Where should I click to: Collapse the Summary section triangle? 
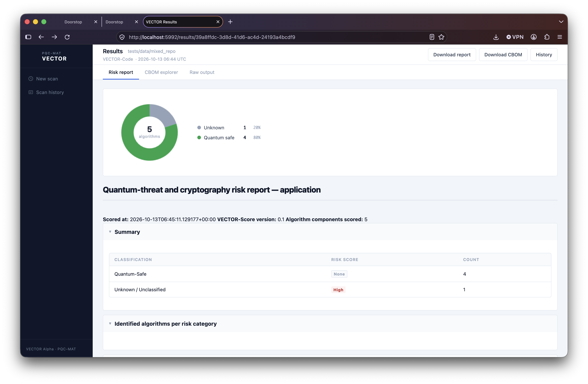(x=110, y=232)
